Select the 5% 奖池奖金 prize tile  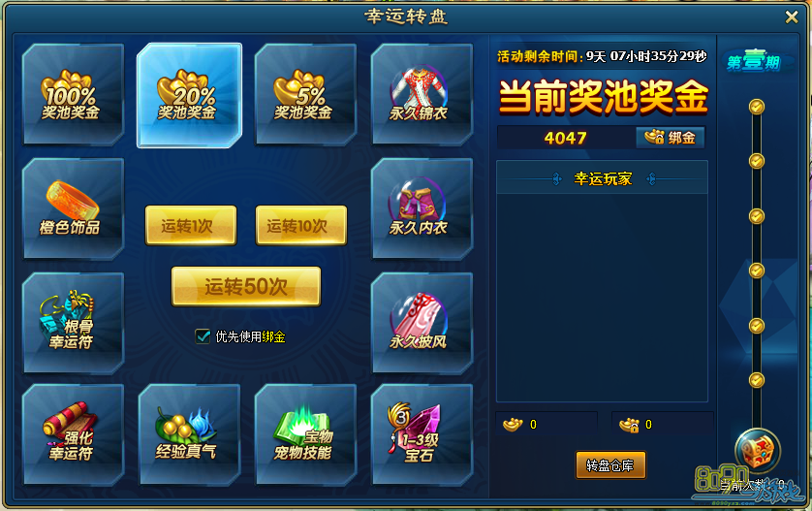(305, 94)
